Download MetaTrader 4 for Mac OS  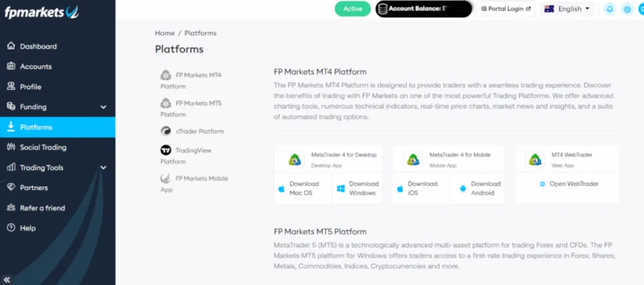click(x=303, y=189)
